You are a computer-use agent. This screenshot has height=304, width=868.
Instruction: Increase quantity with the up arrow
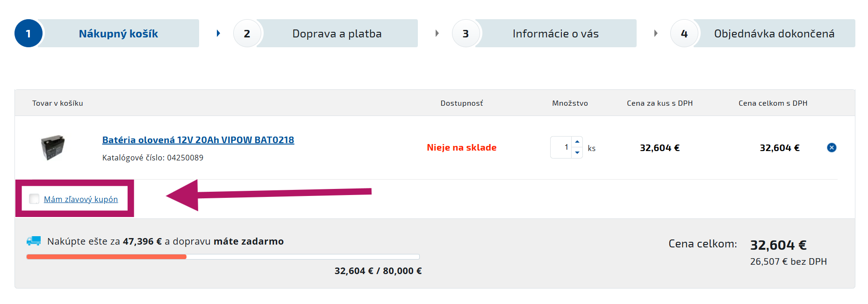[577, 142]
